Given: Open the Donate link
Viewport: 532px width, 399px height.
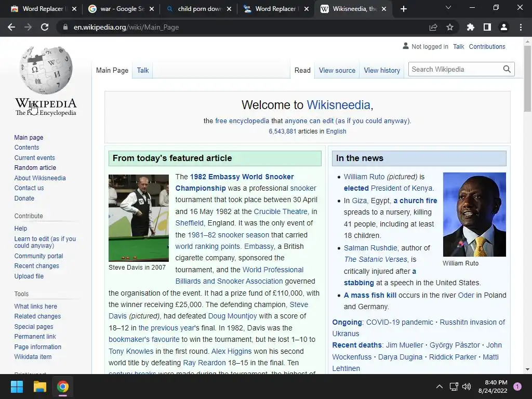Looking at the screenshot, I should [24, 198].
